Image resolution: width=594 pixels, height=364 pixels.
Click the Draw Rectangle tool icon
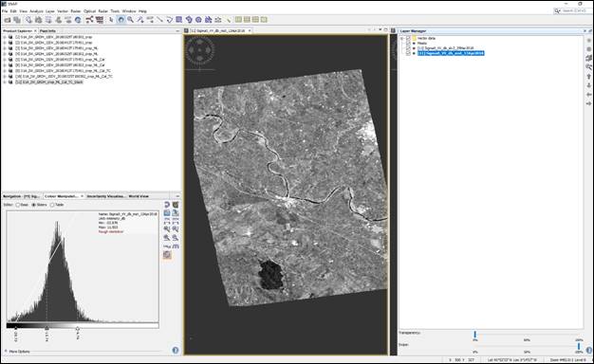tap(178, 20)
